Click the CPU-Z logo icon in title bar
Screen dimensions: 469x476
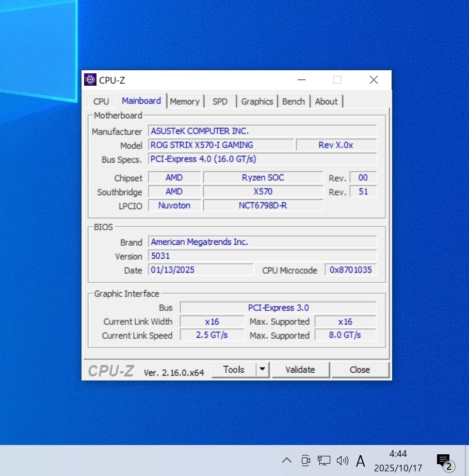click(90, 80)
